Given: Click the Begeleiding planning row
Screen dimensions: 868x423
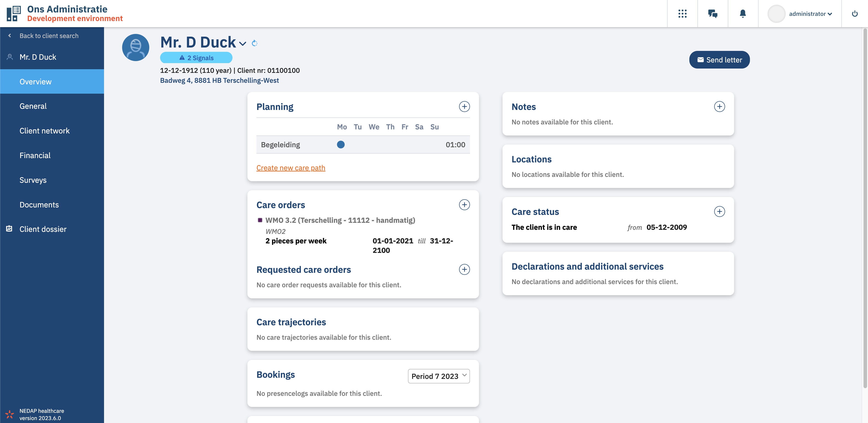Looking at the screenshot, I should (363, 145).
